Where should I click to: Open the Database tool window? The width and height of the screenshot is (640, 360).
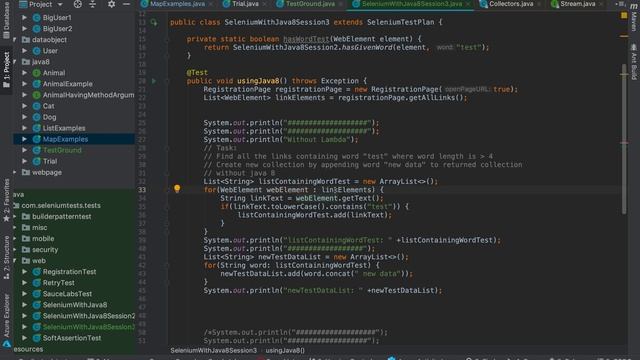pos(6,20)
